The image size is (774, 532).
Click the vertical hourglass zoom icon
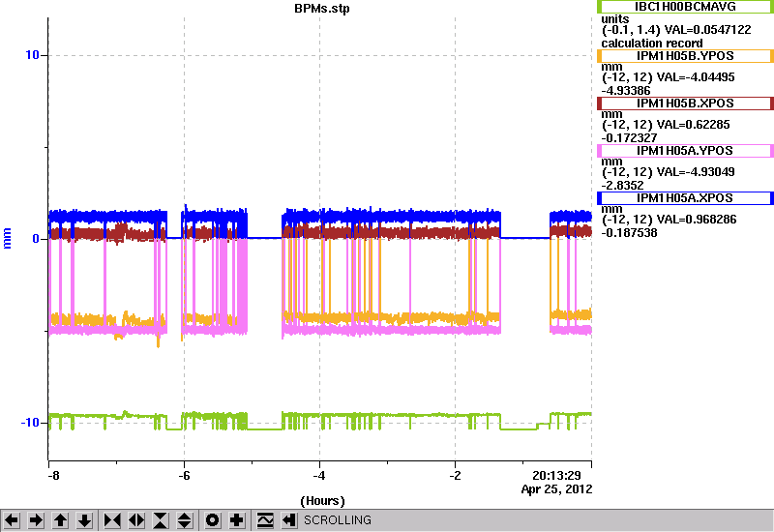coord(161,520)
